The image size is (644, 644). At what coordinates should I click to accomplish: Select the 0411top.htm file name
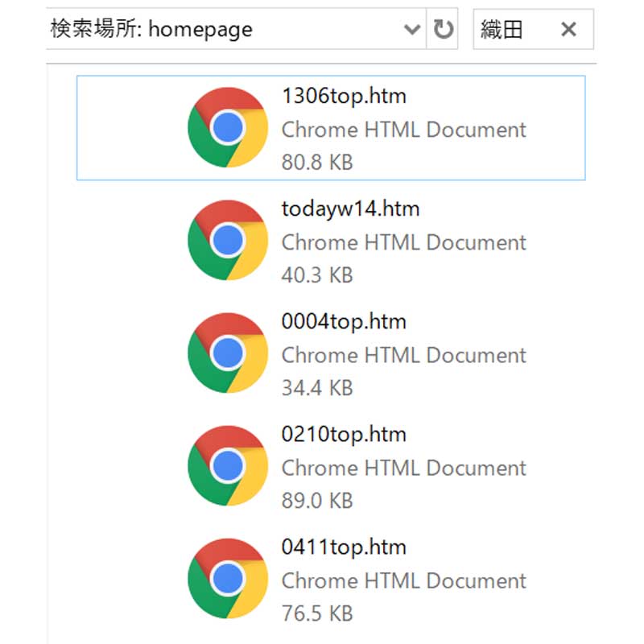tap(344, 547)
